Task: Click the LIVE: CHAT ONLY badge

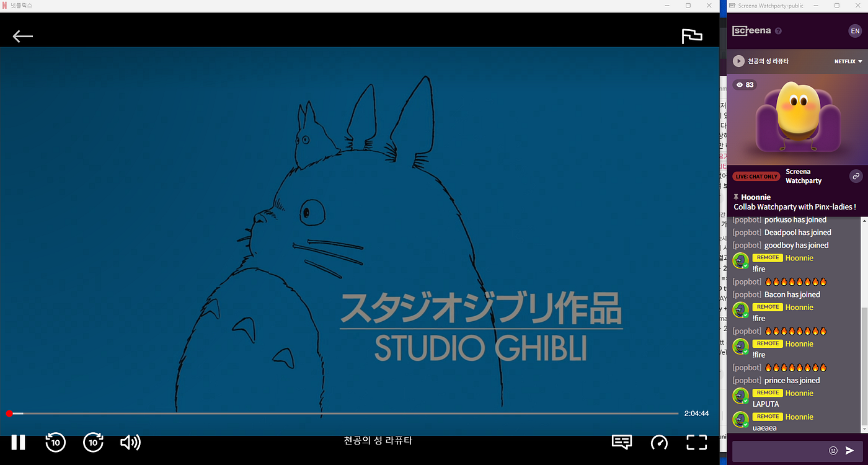Action: point(756,177)
